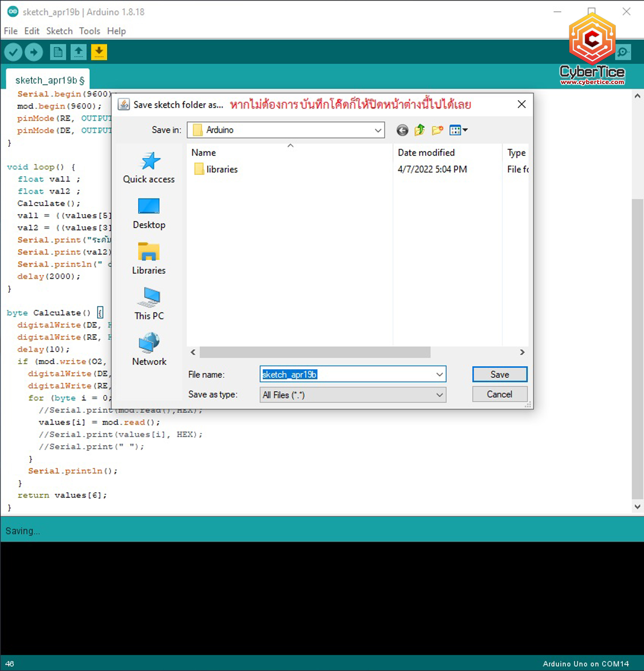Click the Upload sketch icon
This screenshot has width=644, height=671.
pos(33,52)
